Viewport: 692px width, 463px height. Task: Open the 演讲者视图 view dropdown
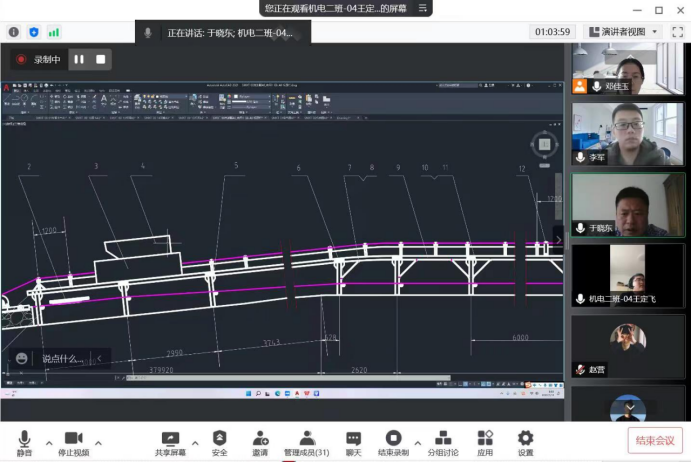pyautogui.click(x=624, y=32)
